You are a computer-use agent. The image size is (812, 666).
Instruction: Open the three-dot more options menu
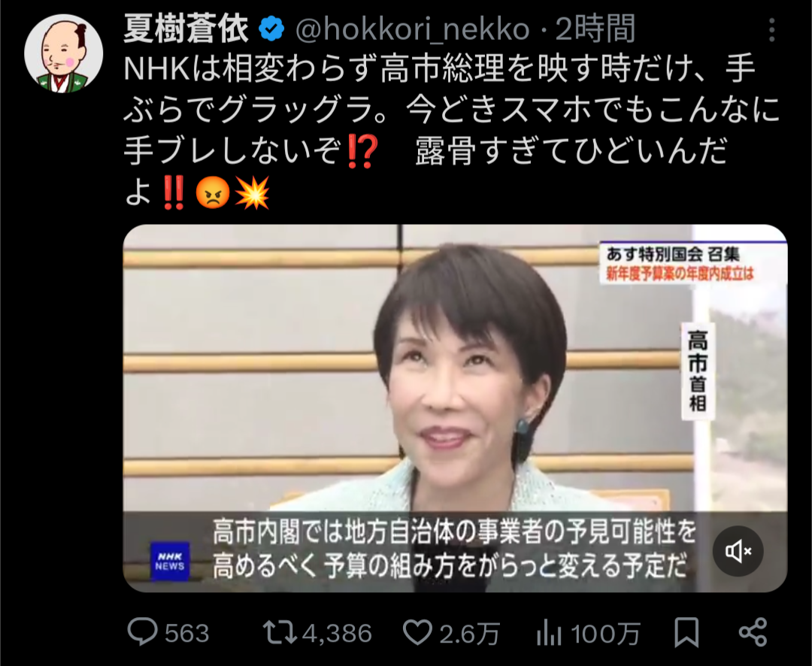tap(771, 30)
